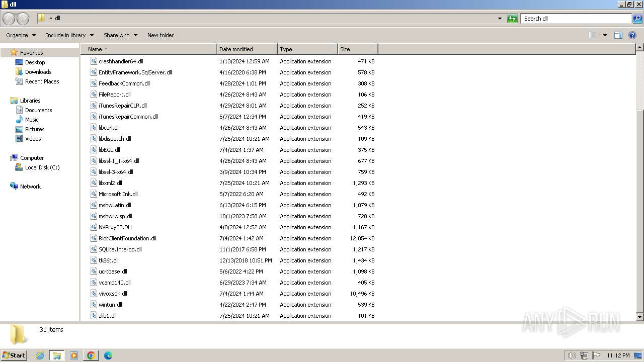This screenshot has height=362, width=644.
Task: Select EntityFramework.SqlServer.dll
Action: tap(135, 72)
